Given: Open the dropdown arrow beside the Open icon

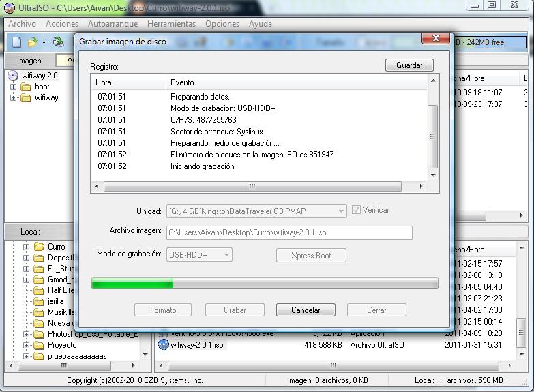Looking at the screenshot, I should tap(44, 42).
